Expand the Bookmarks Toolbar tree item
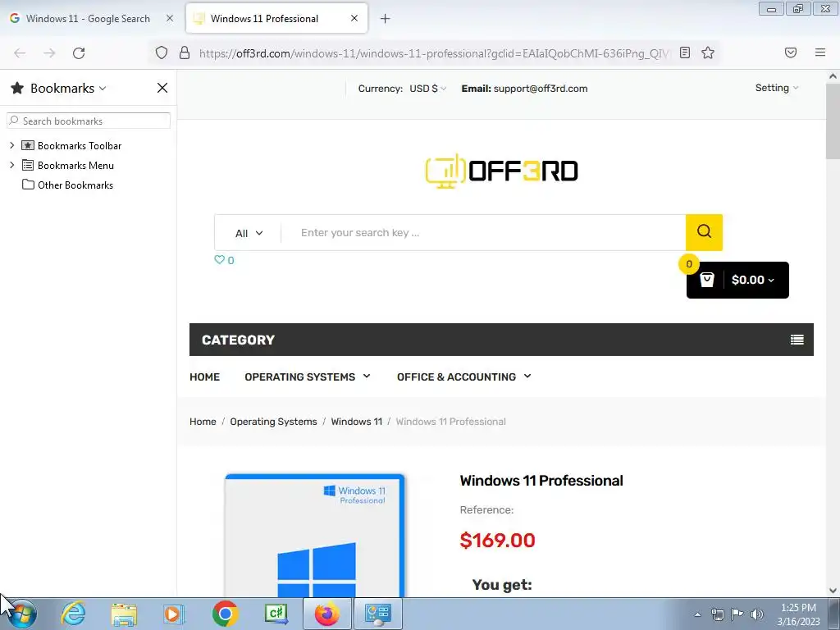The width and height of the screenshot is (840, 630). click(11, 145)
